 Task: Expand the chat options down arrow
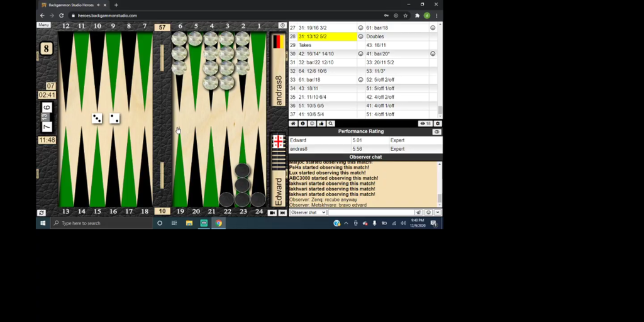pos(438,213)
